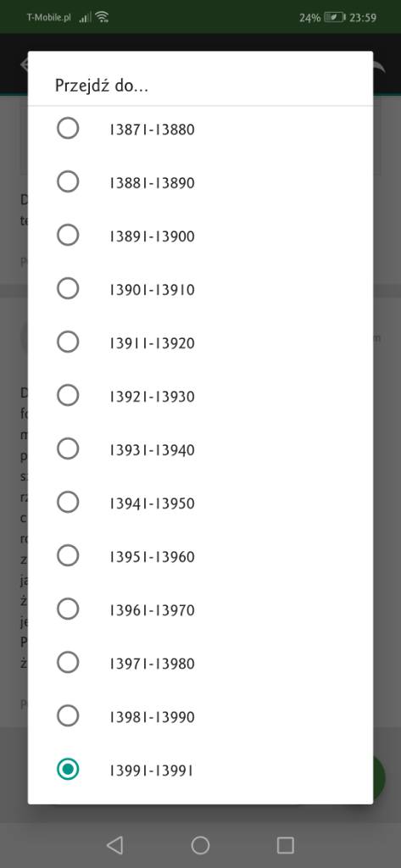Select the 13931-13940 radio button

(68, 449)
